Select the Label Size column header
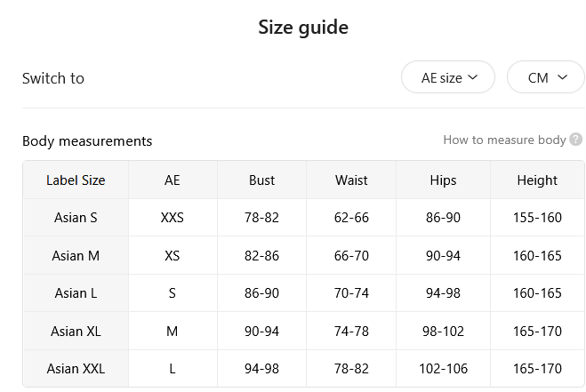 (x=76, y=180)
